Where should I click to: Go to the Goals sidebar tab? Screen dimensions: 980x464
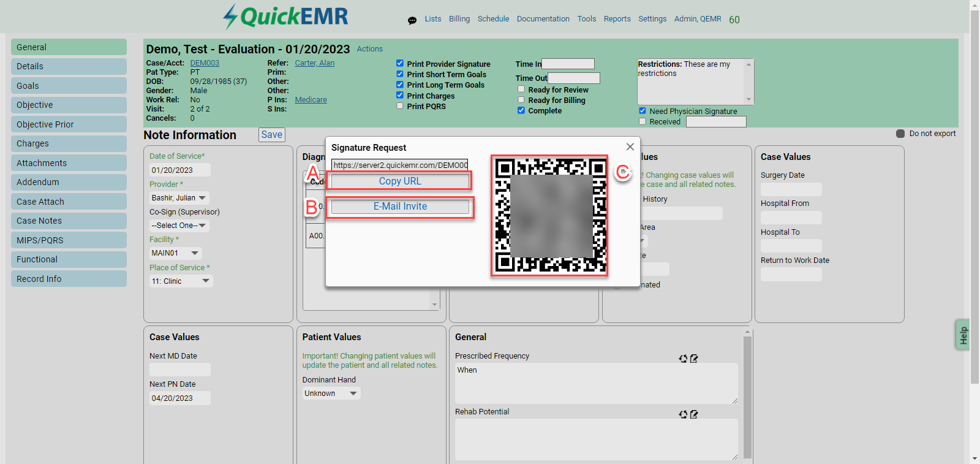click(x=69, y=86)
